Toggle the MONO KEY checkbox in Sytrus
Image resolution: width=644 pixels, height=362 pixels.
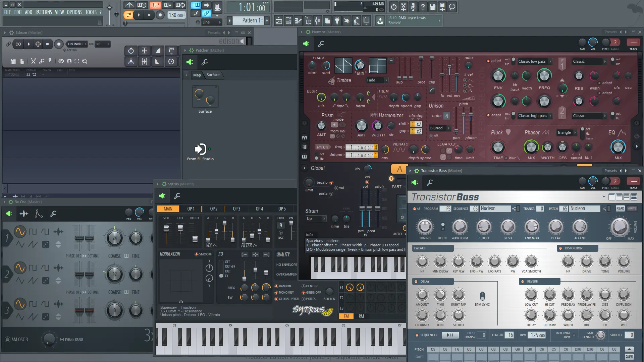point(276,292)
